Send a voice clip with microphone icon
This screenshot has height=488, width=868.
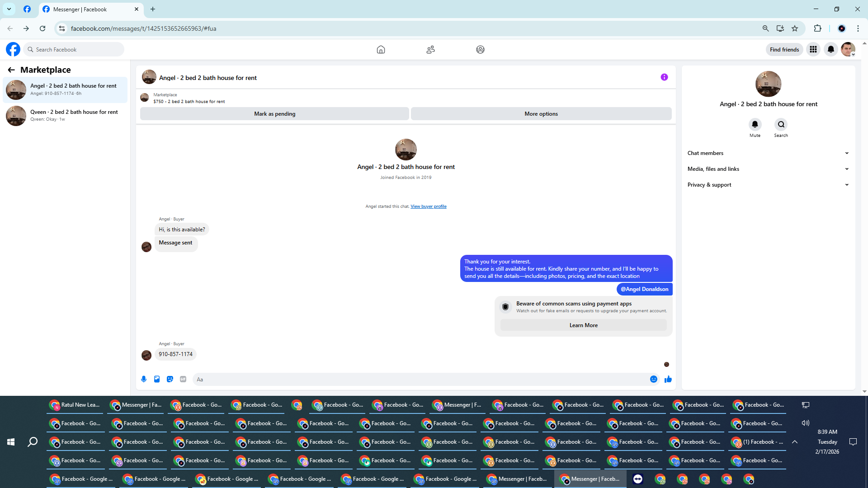click(144, 379)
